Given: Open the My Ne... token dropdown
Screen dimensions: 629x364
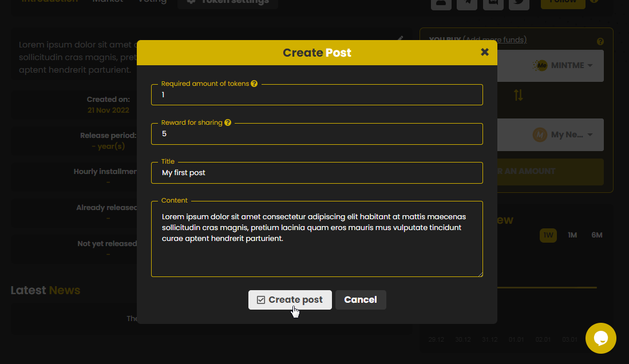Looking at the screenshot, I should pos(564,135).
